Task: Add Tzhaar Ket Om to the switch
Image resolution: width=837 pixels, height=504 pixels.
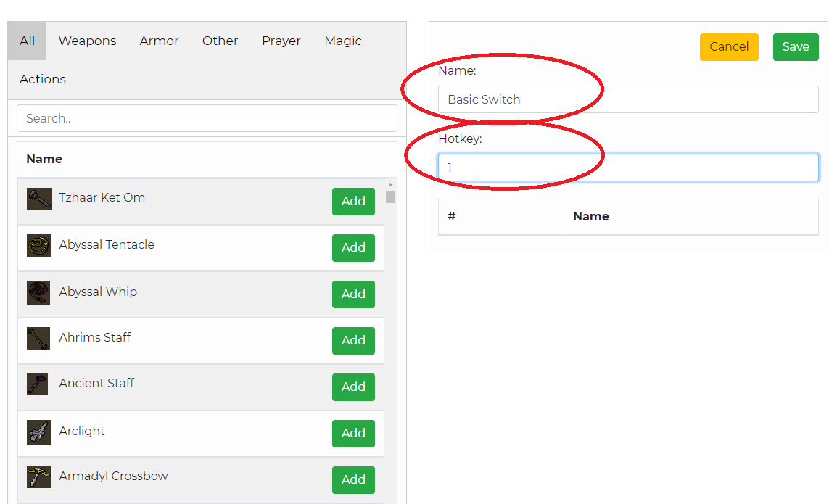Action: pyautogui.click(x=353, y=202)
